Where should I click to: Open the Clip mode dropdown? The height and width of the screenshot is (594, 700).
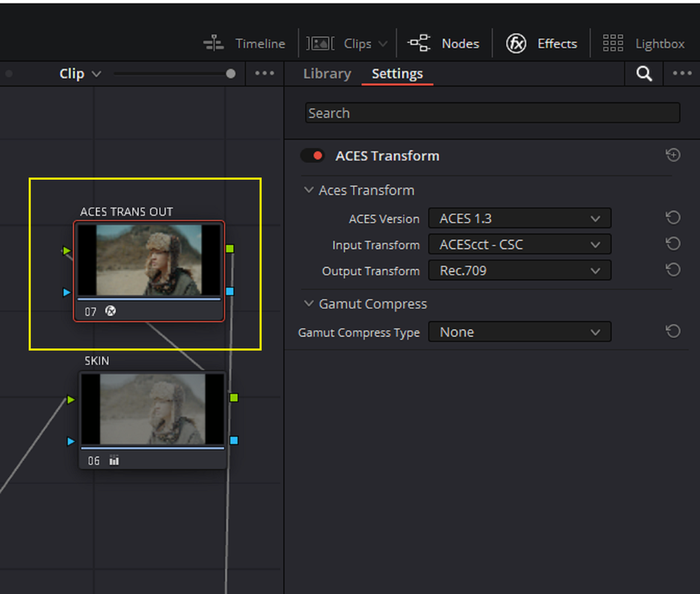[80, 74]
